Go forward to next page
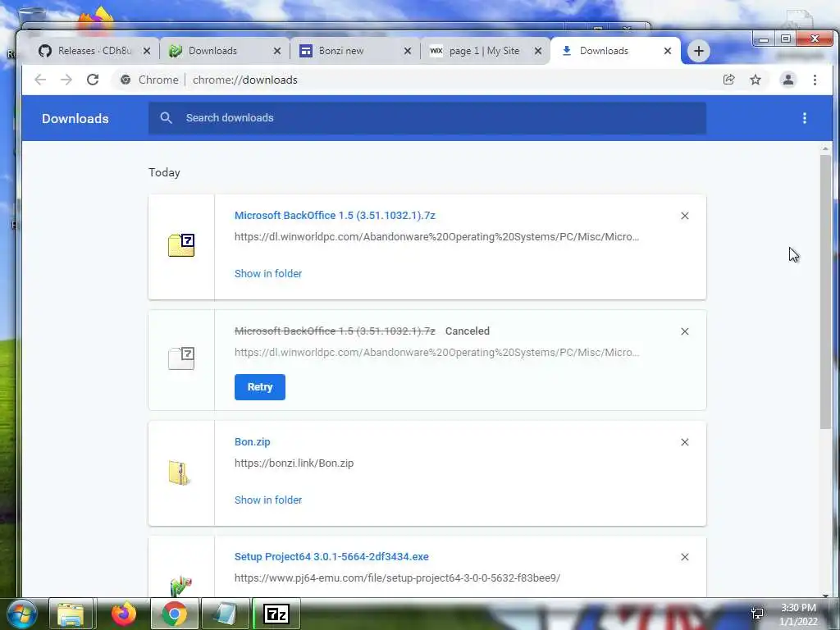Screen dimensions: 840x630 pyautogui.click(x=66, y=80)
